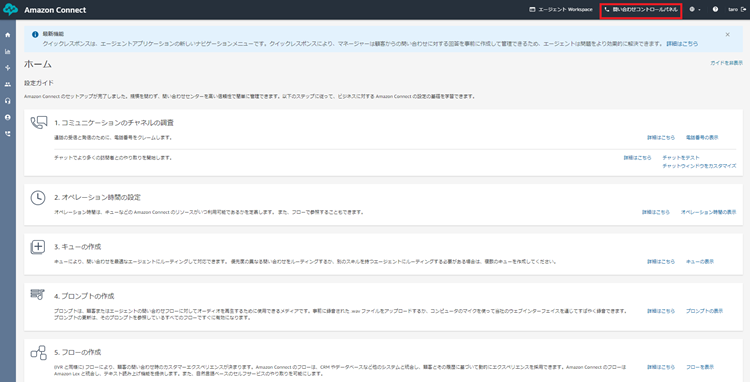Click the 4. プロンプトの作成 heading
Image resolution: width=750 pixels, height=382 pixels.
click(84, 296)
